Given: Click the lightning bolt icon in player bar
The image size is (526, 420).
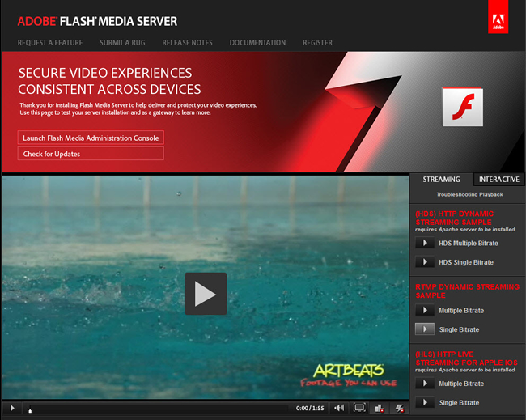Looking at the screenshot, I should tap(399, 408).
